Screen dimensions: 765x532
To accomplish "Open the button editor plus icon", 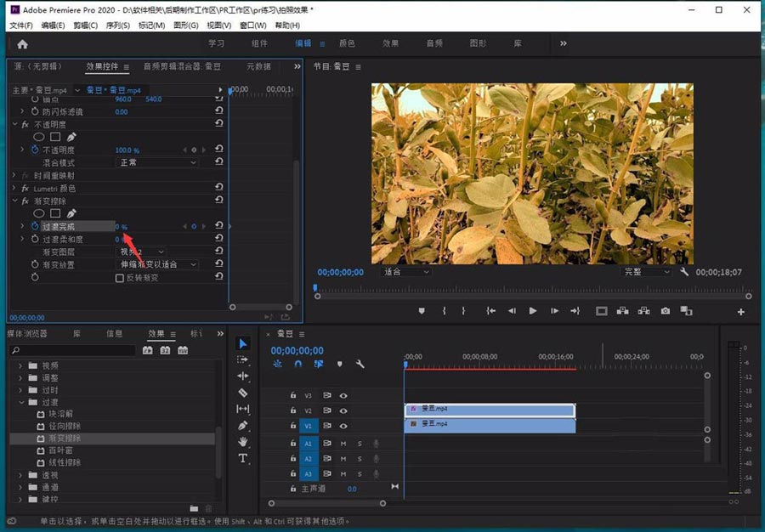I will click(740, 312).
